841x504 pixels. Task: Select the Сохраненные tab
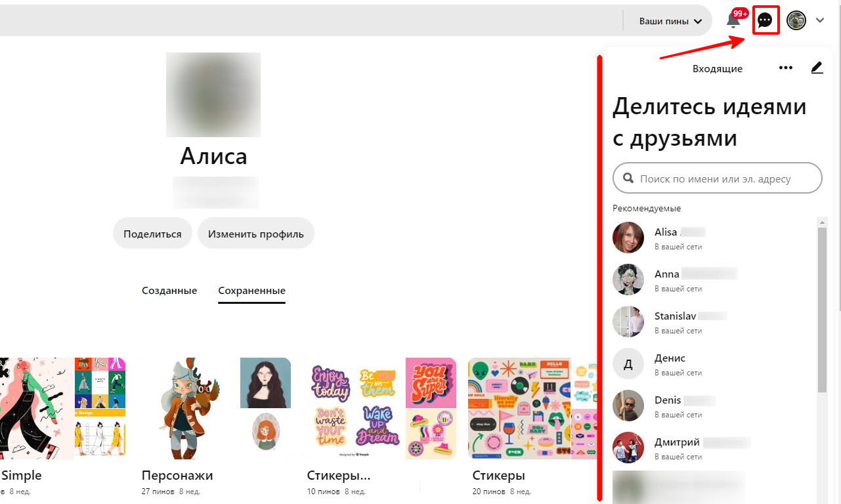pos(251,291)
